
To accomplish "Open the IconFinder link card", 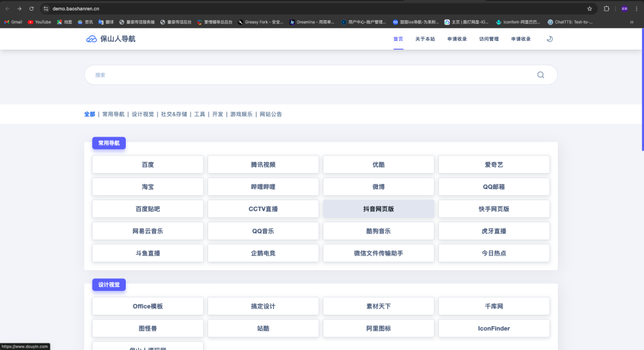I will tap(494, 329).
